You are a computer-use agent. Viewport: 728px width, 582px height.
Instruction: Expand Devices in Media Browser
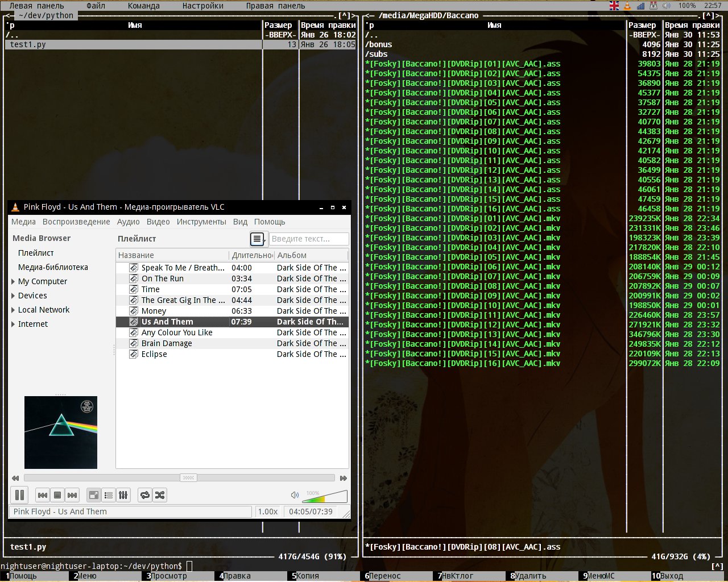13,296
